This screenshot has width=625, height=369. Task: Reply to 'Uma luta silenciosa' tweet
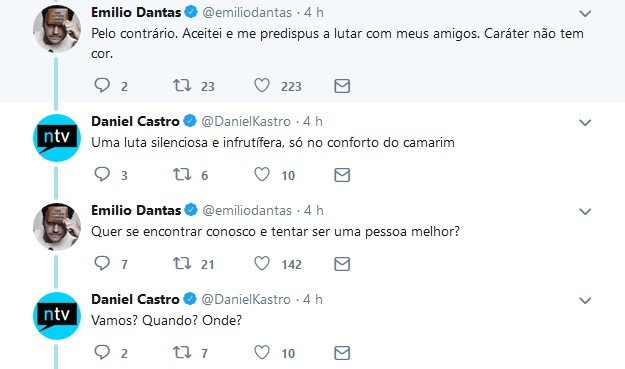(x=102, y=174)
